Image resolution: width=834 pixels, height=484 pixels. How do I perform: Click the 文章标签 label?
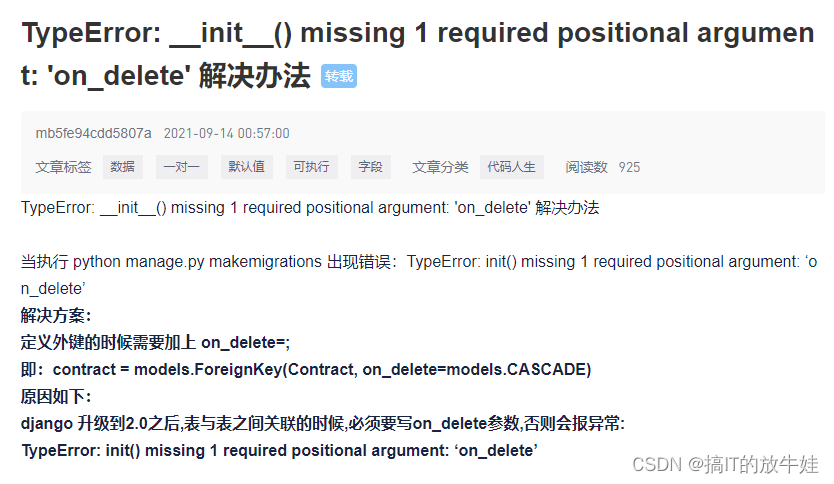[x=63, y=167]
